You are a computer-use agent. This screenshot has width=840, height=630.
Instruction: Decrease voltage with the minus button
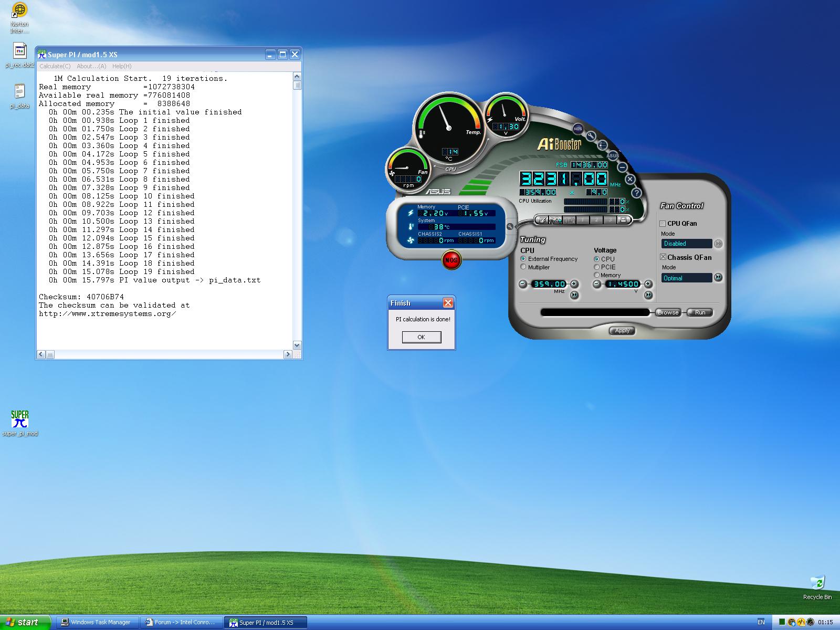596,284
